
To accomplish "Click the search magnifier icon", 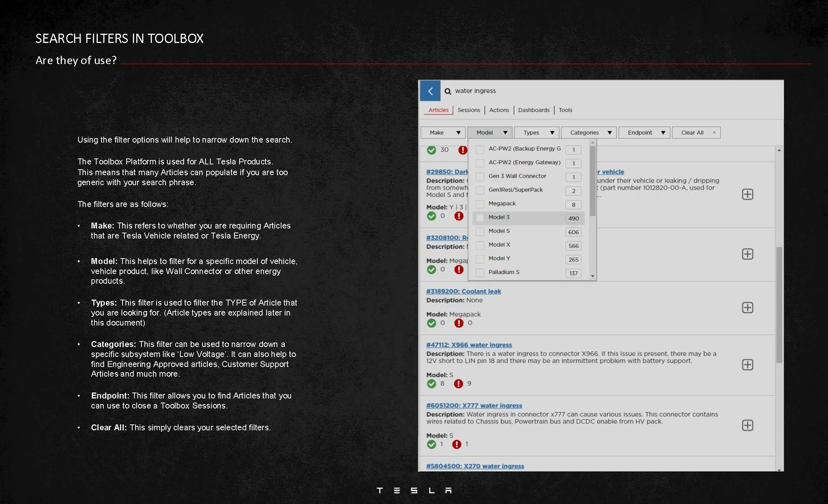I will point(448,91).
